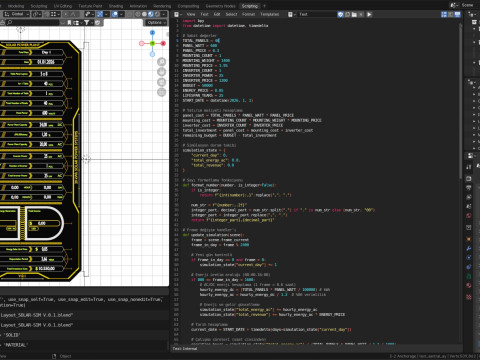
Task: Toggle the camera view button
Action: tap(161, 82)
